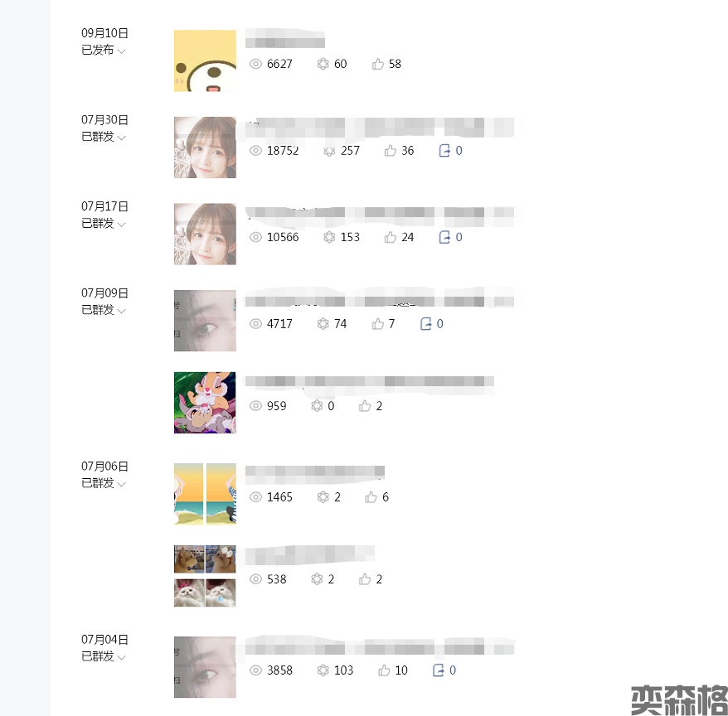Click the thumbs-up icon next to 58
This screenshot has height=716, width=728.
click(377, 64)
